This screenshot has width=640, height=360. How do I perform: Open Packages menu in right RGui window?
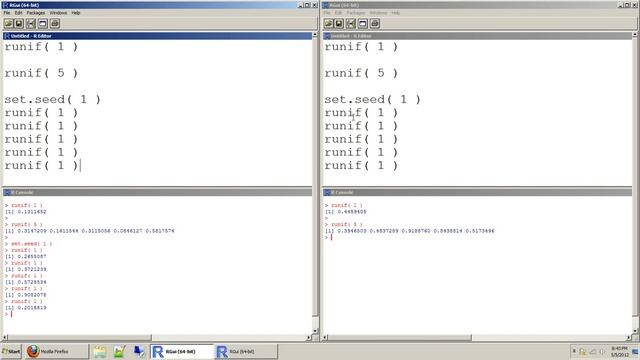(356, 13)
